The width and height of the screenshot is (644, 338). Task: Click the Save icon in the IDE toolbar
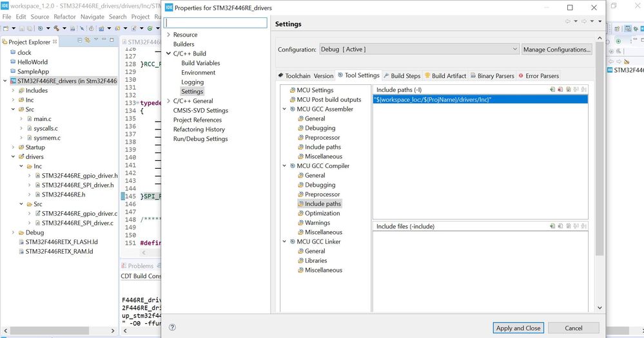point(22,28)
